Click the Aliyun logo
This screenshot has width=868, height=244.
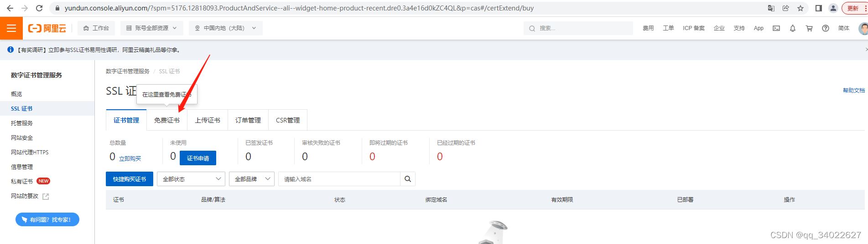(x=47, y=28)
